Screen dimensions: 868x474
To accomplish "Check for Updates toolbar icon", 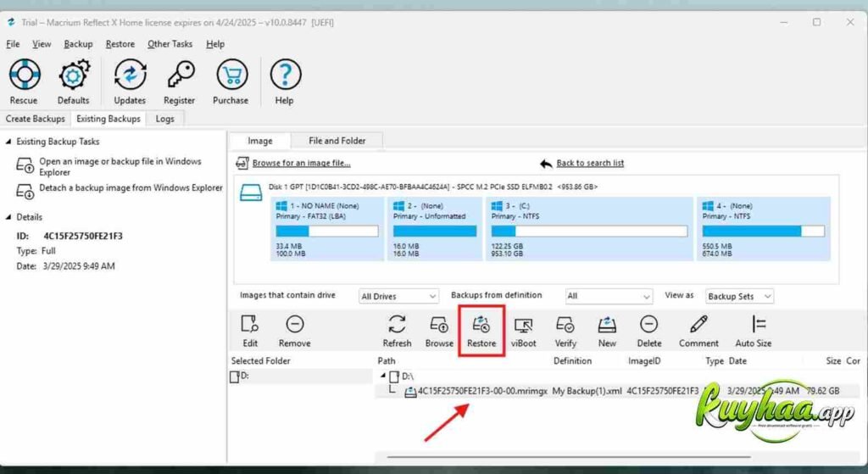I will pyautogui.click(x=130, y=82).
